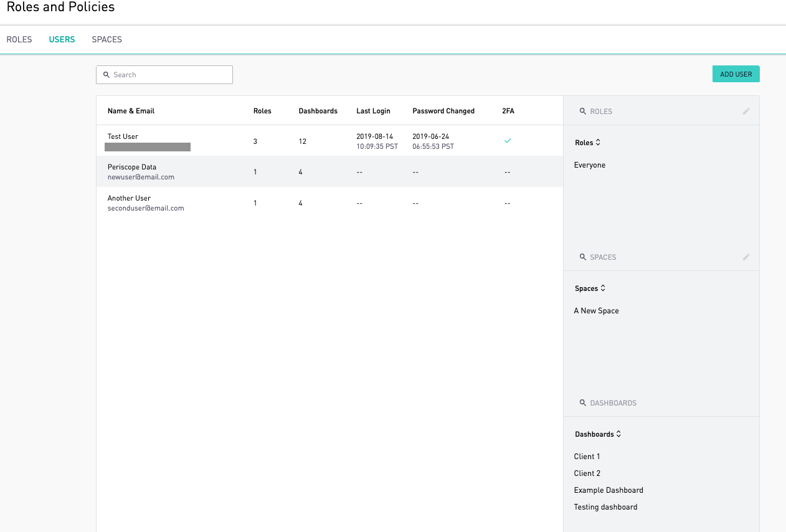Select the Example Dashboard entry
Image resolution: width=786 pixels, height=532 pixels.
pos(608,490)
